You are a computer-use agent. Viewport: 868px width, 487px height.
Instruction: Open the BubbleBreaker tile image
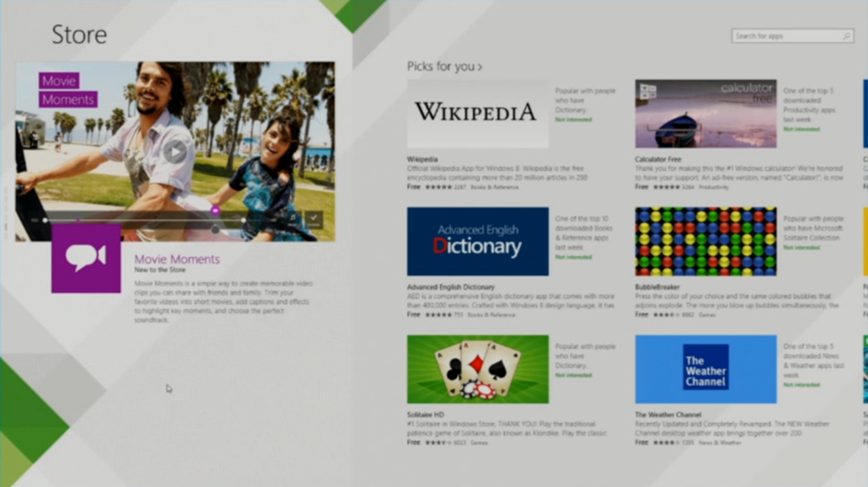pyautogui.click(x=705, y=242)
